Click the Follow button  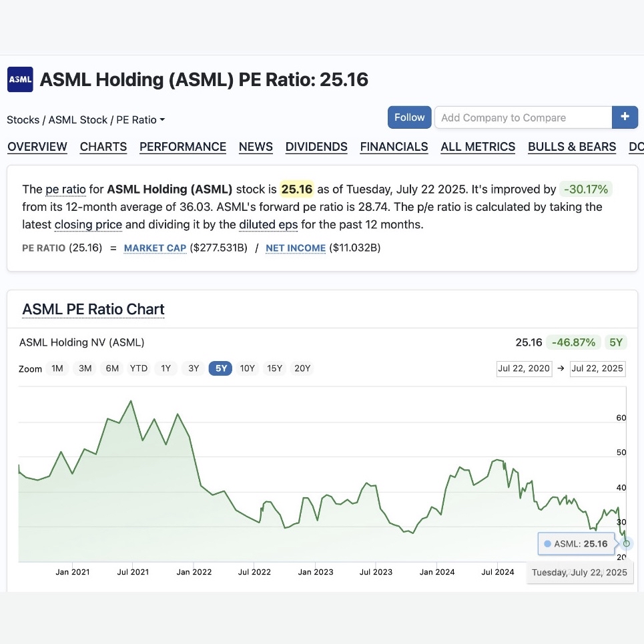point(409,117)
